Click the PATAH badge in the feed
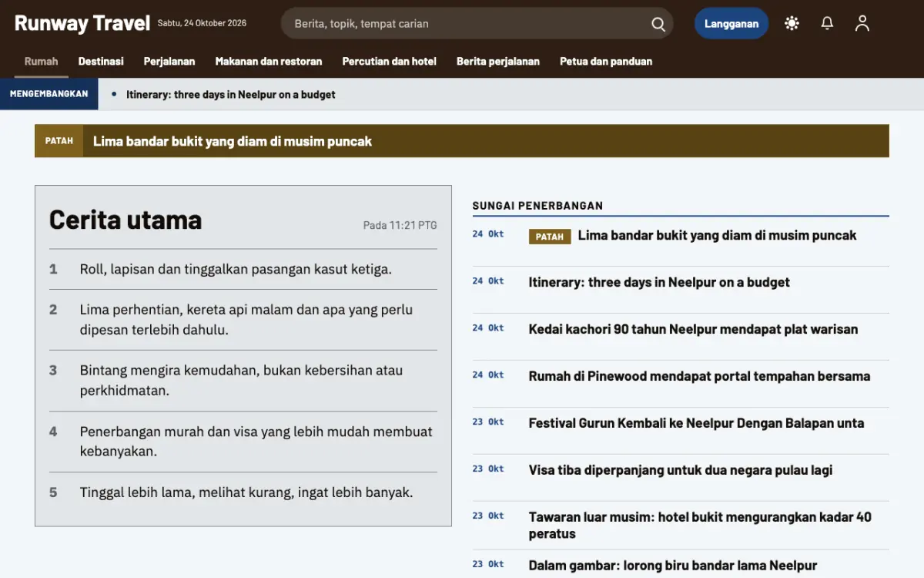Image resolution: width=924 pixels, height=578 pixels. 550,237
